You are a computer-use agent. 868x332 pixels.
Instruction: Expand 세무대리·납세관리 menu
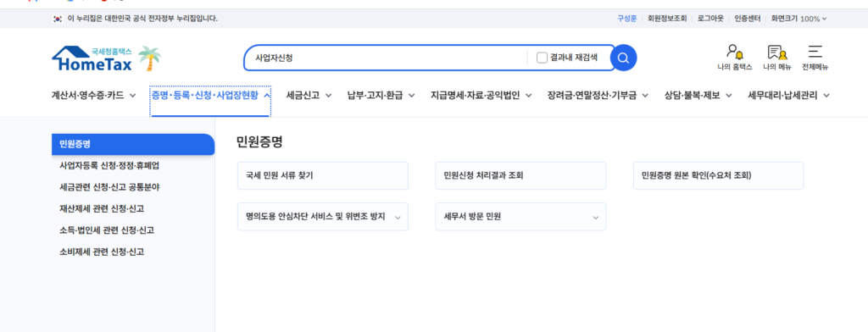788,95
